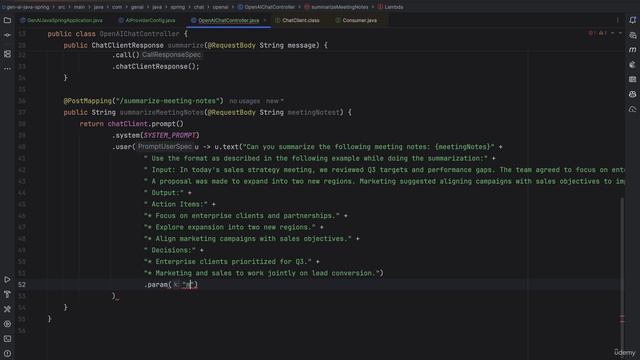Jump to previous highlighted error arrow
Image resolution: width=640 pixels, height=360 pixels.
[613, 33]
